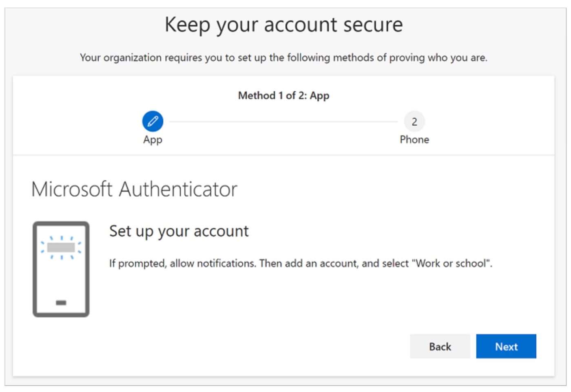Select the App step label
This screenshot has height=392, width=571.
point(152,140)
